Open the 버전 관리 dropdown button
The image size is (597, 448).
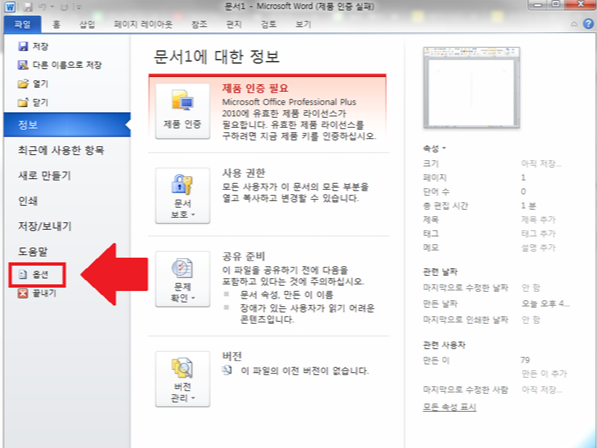coord(182,379)
